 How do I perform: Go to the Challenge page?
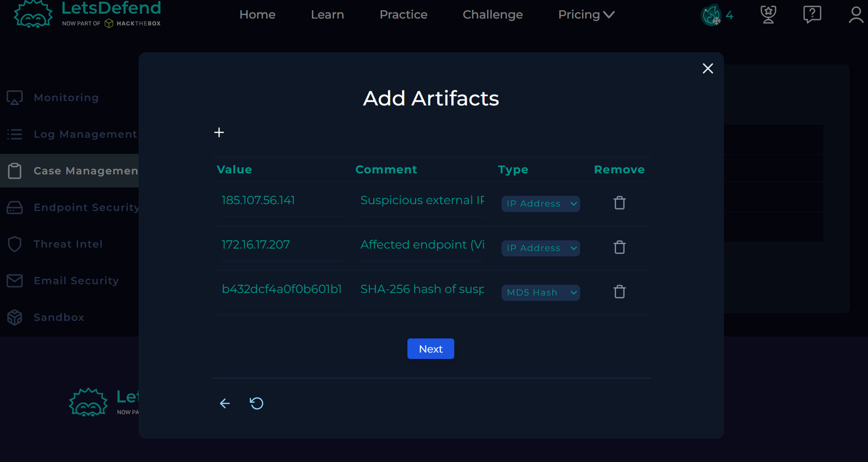click(493, 15)
